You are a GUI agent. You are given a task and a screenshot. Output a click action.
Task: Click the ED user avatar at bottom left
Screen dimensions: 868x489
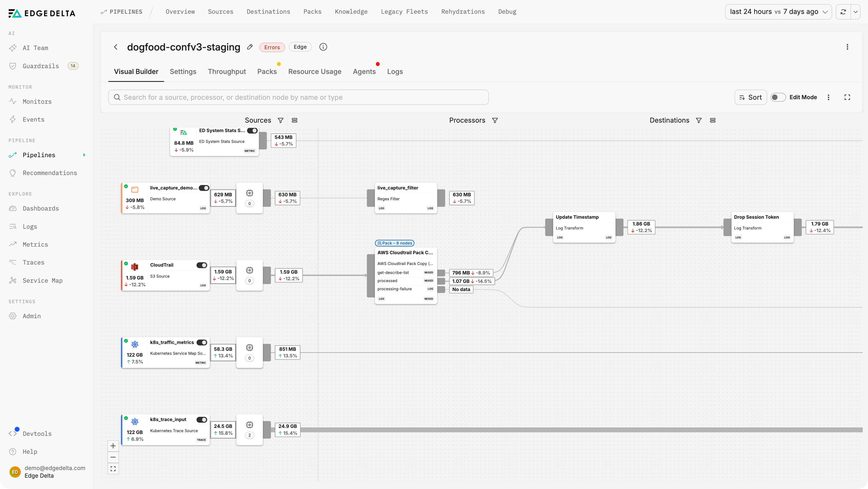coord(15,472)
